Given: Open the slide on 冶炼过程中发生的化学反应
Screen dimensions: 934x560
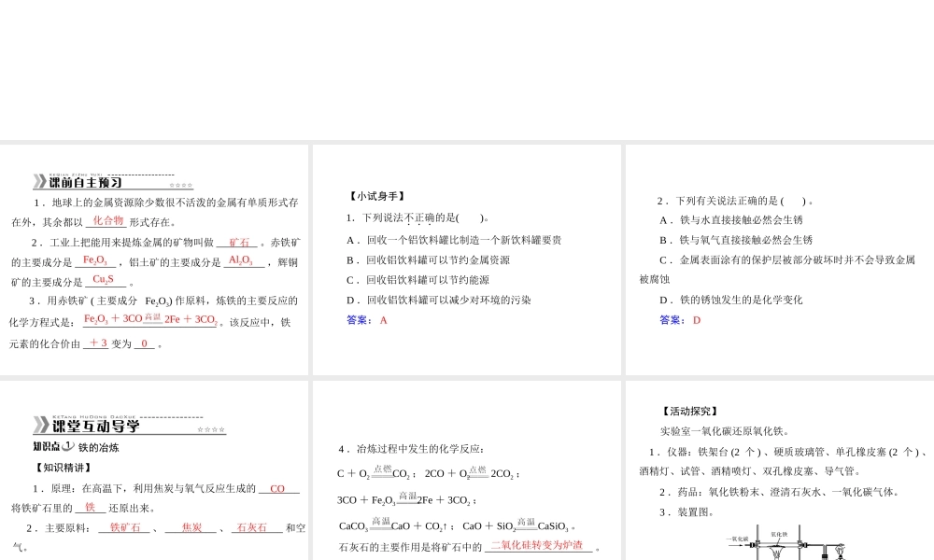Looking at the screenshot, I should point(466,470).
